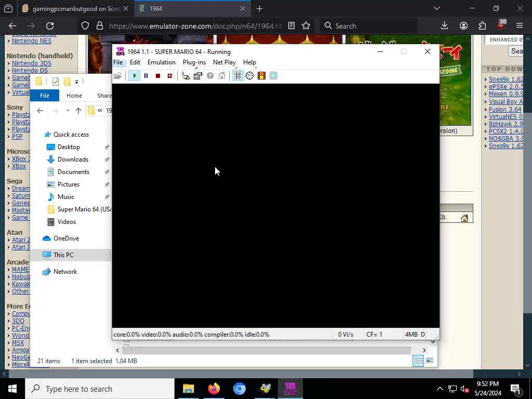Open the Firefox account icon
The height and width of the screenshot is (399, 532).
click(x=463, y=26)
